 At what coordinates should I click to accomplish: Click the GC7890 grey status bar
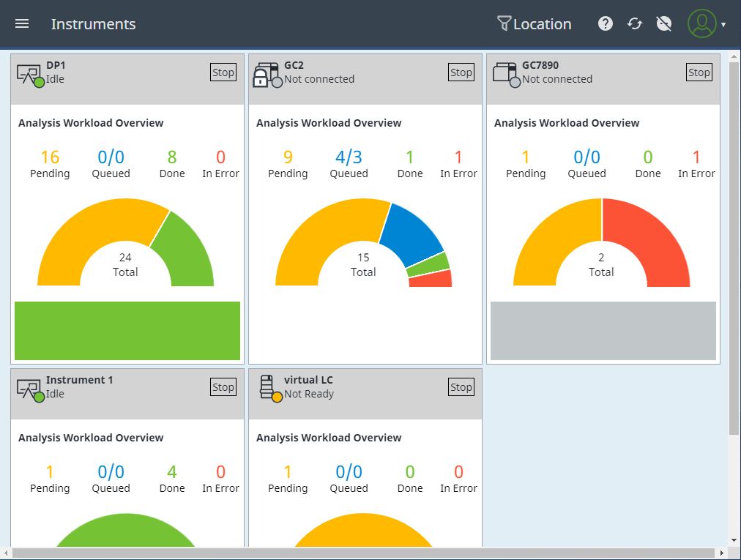point(603,331)
